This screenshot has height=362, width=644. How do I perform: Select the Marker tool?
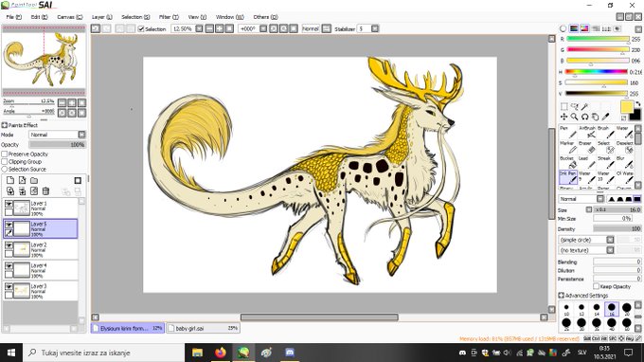coord(568,147)
